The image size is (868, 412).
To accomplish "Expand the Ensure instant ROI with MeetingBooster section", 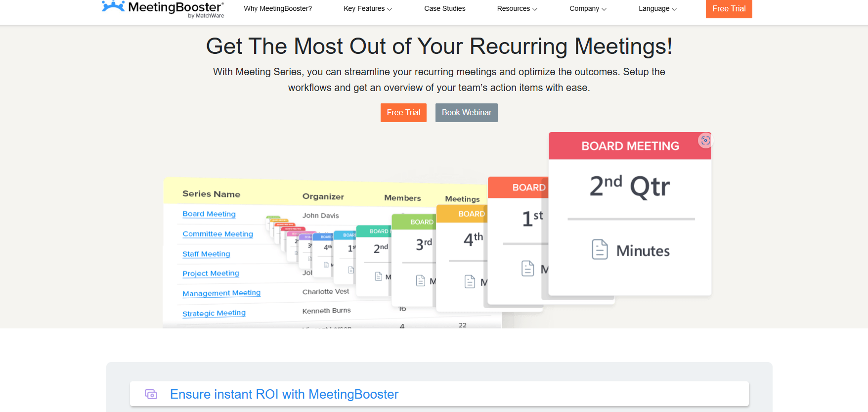I will point(284,394).
